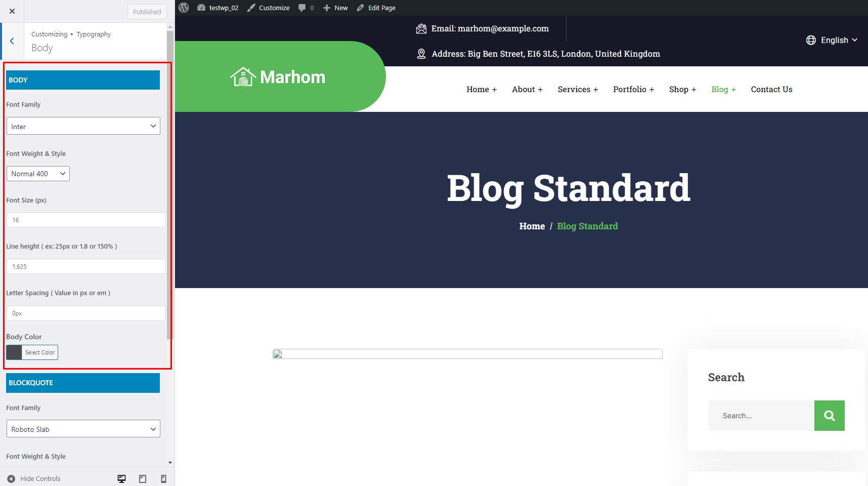Open the Body Font Family dropdown showing Inter
The height and width of the screenshot is (486, 868).
83,126
